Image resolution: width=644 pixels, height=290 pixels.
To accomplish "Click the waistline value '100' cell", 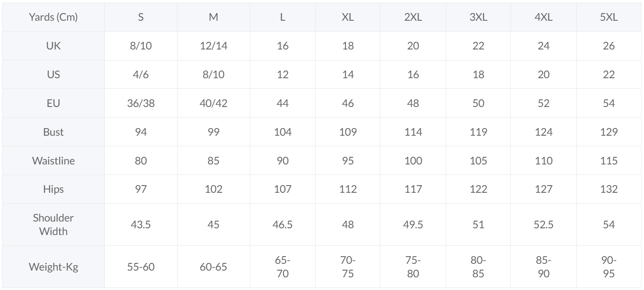I will pyautogui.click(x=413, y=161).
